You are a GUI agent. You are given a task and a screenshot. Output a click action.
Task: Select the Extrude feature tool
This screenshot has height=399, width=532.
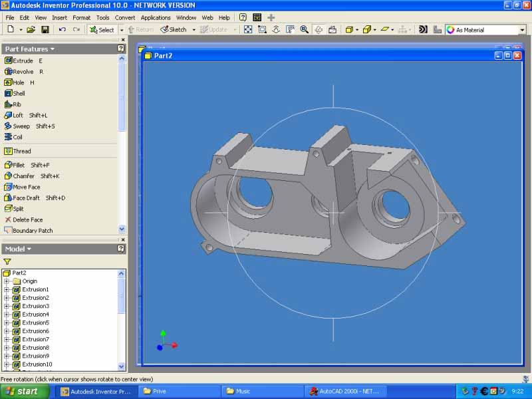point(23,61)
